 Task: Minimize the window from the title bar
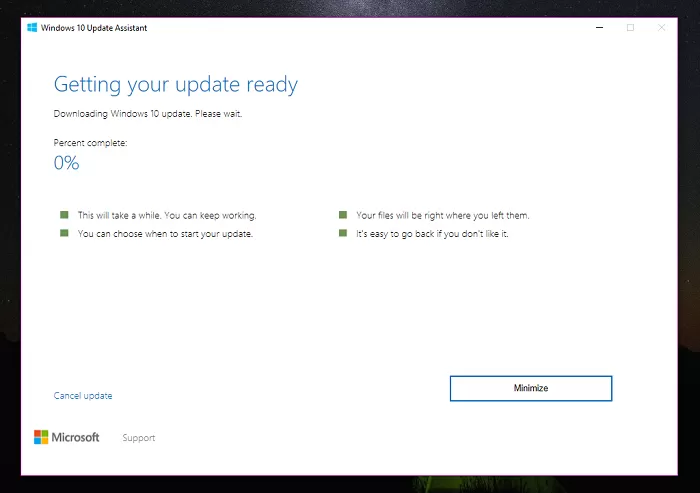click(x=600, y=28)
